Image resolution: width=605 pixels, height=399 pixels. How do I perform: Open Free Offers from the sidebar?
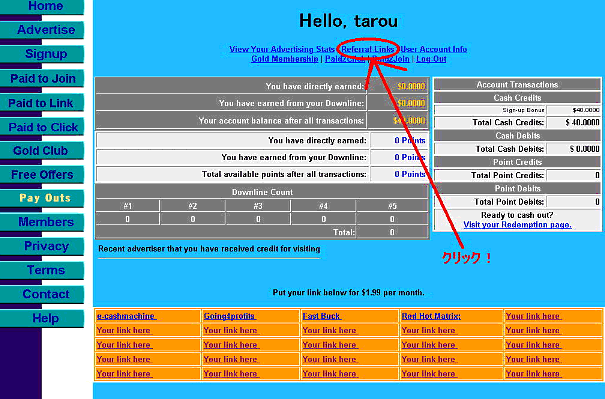point(42,175)
